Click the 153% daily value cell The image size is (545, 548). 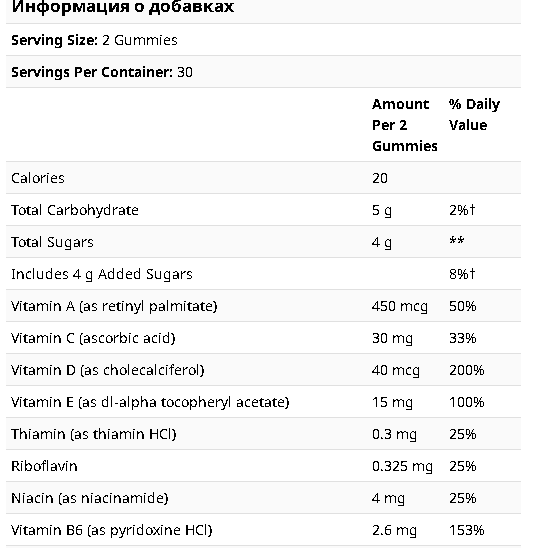click(467, 530)
